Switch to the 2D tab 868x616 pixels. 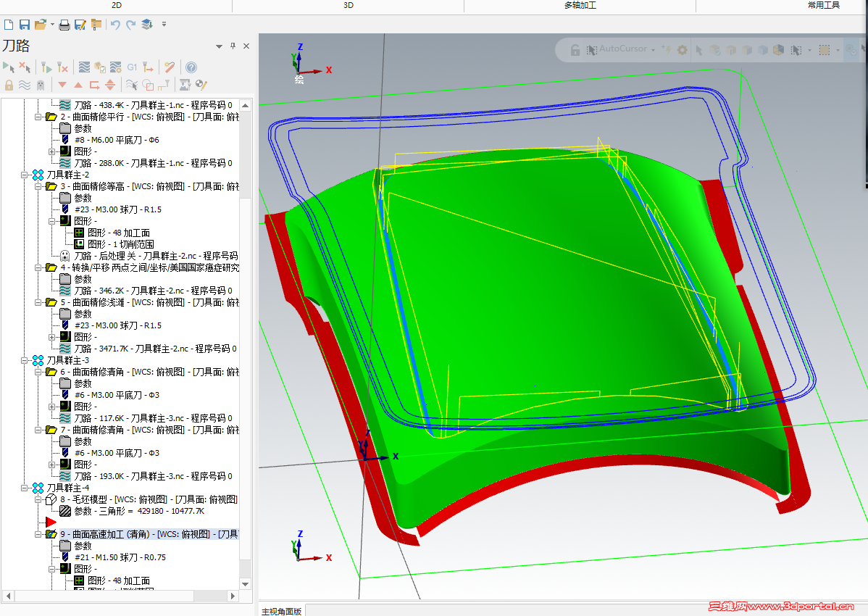click(x=116, y=6)
